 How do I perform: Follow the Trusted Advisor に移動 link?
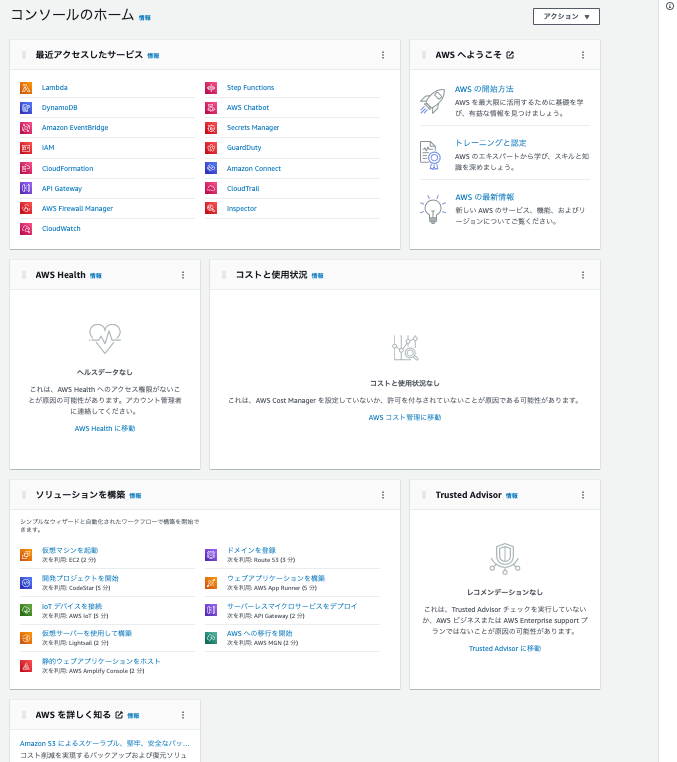pyautogui.click(x=505, y=648)
